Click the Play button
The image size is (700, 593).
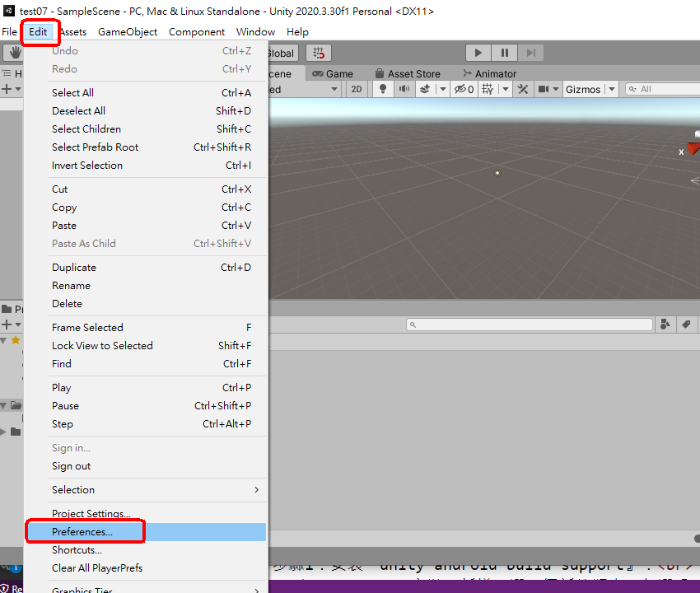pos(478,53)
